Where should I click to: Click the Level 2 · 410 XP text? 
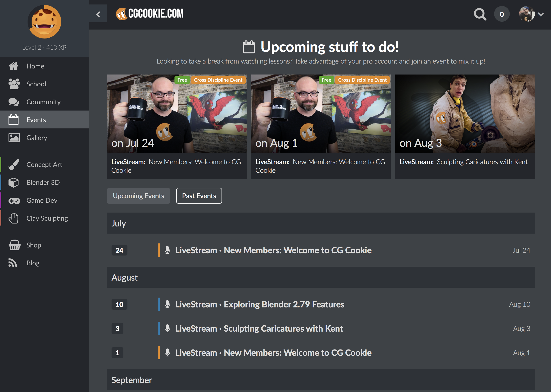click(44, 47)
